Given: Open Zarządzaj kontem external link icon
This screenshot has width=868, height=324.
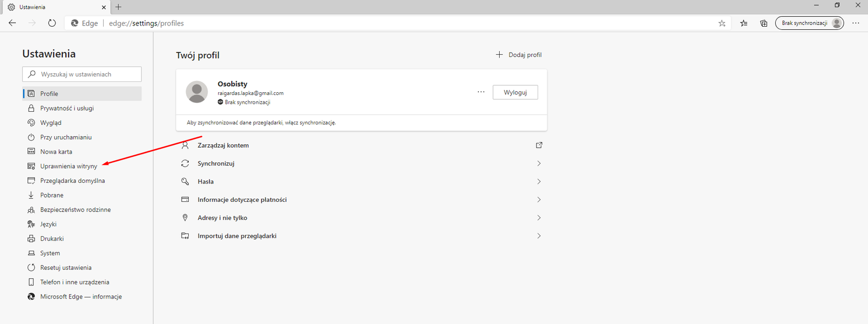Looking at the screenshot, I should [539, 145].
